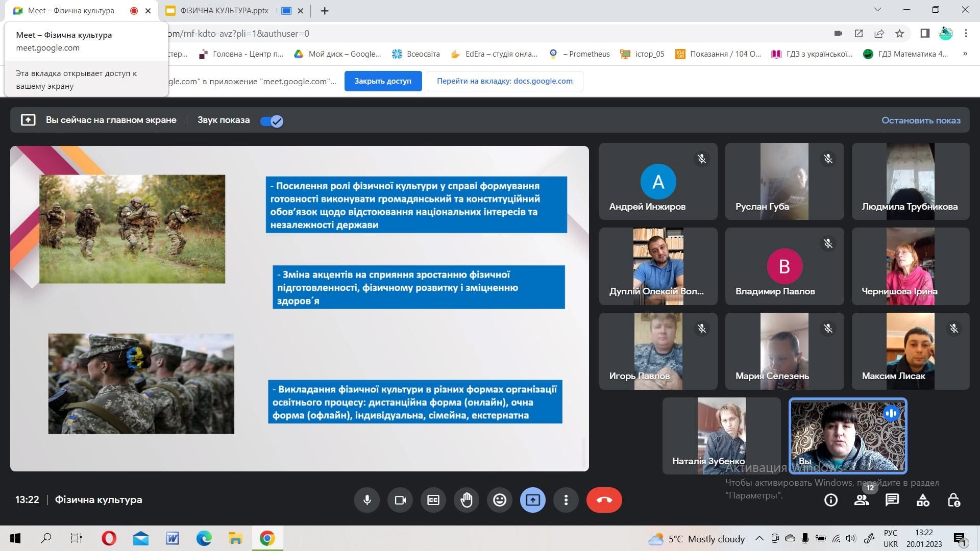Image resolution: width=980 pixels, height=551 pixels.
Task: Click Закрыть доступ button
Action: 383,81
